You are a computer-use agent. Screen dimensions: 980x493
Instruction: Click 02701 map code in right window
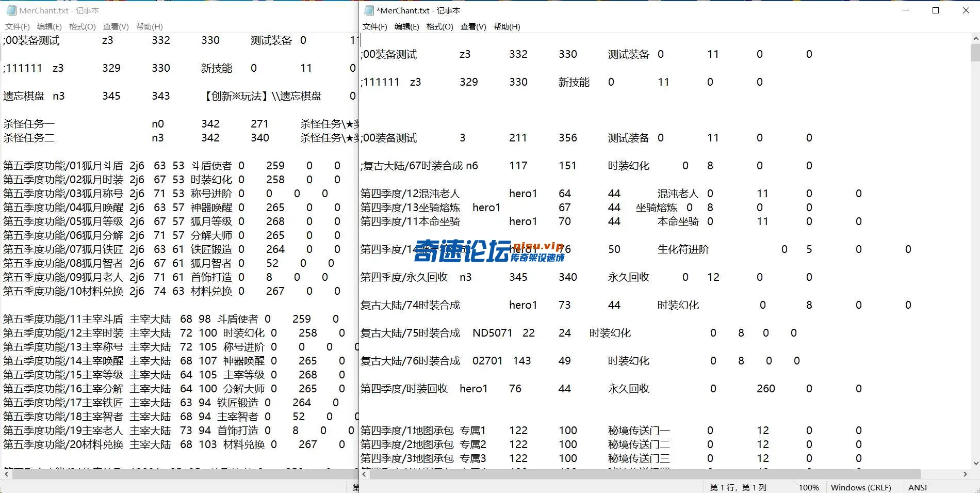487,361
